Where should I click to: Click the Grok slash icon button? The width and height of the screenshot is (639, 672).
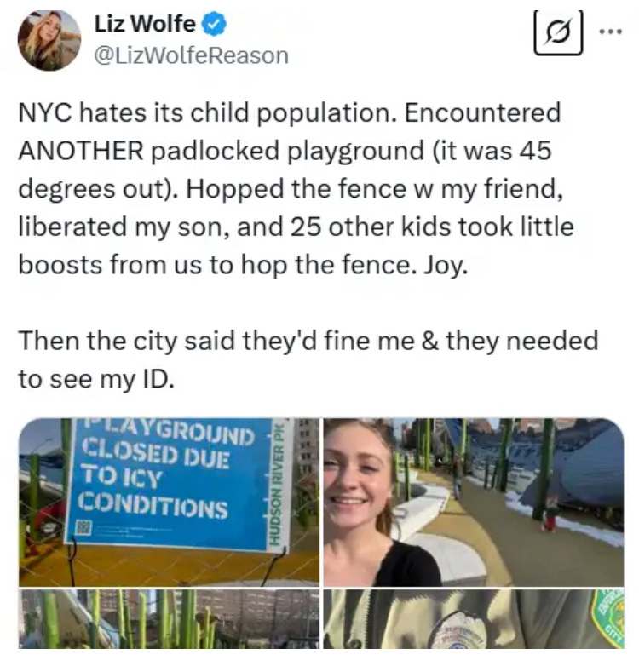[558, 32]
